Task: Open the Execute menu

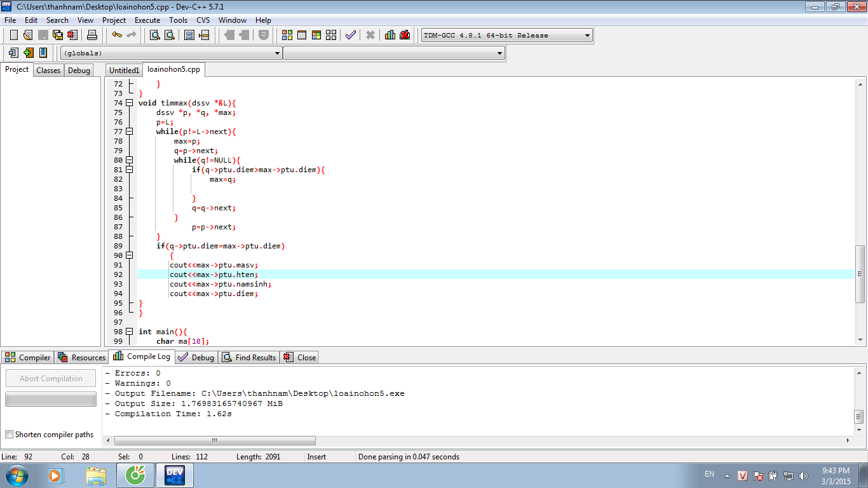Action: click(x=147, y=20)
